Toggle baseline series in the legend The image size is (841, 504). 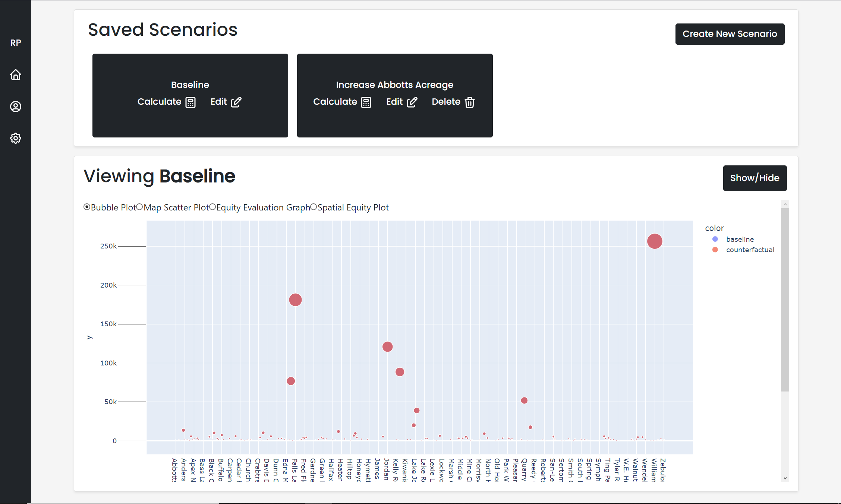click(740, 239)
